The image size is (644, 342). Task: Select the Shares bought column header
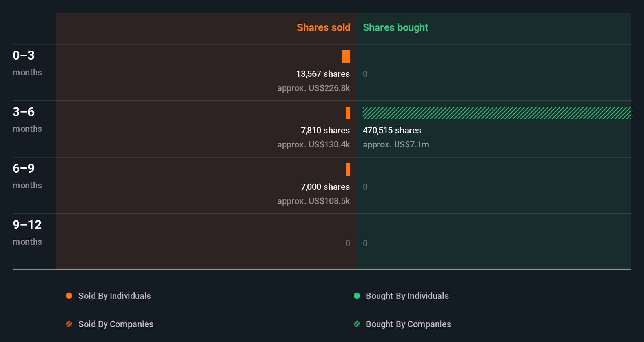[395, 27]
